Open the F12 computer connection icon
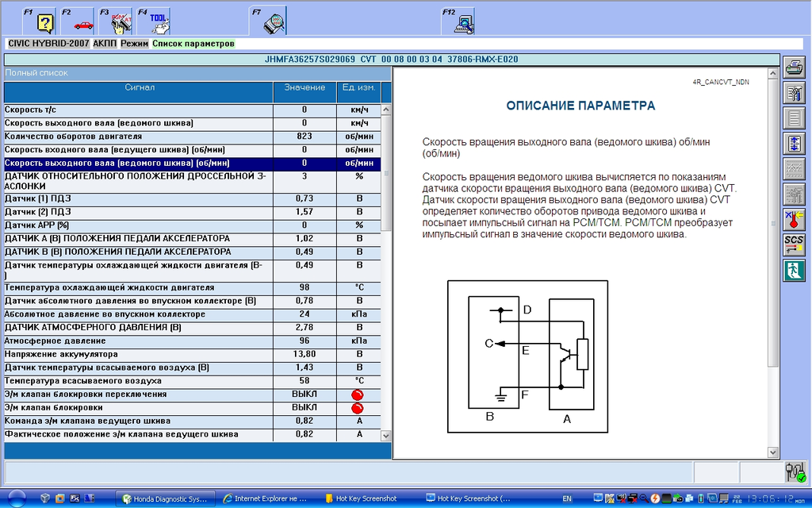812x508 pixels. pyautogui.click(x=459, y=21)
